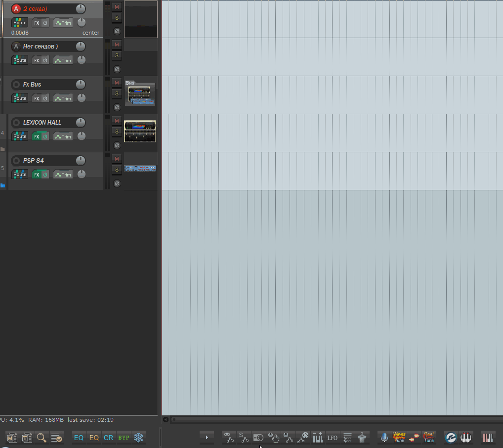The image size is (503, 448).
Task: Invert phase on the PSP 84 track
Action: pos(117,183)
